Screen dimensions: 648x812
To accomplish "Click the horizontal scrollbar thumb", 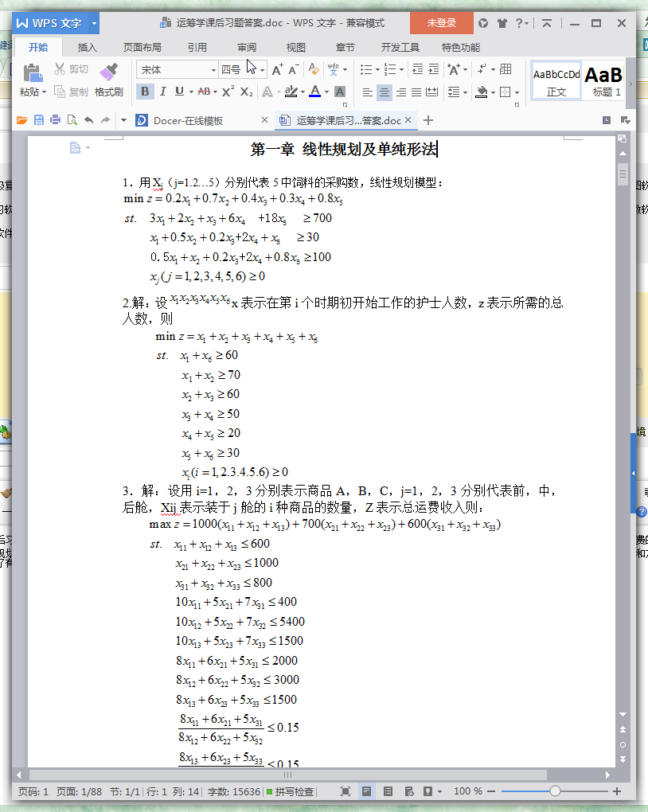I will point(287,775).
